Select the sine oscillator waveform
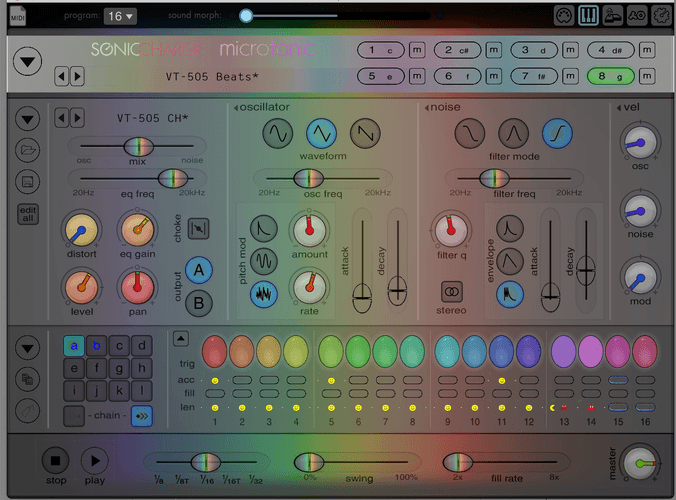Viewport: 676px width, 500px height. 278,134
